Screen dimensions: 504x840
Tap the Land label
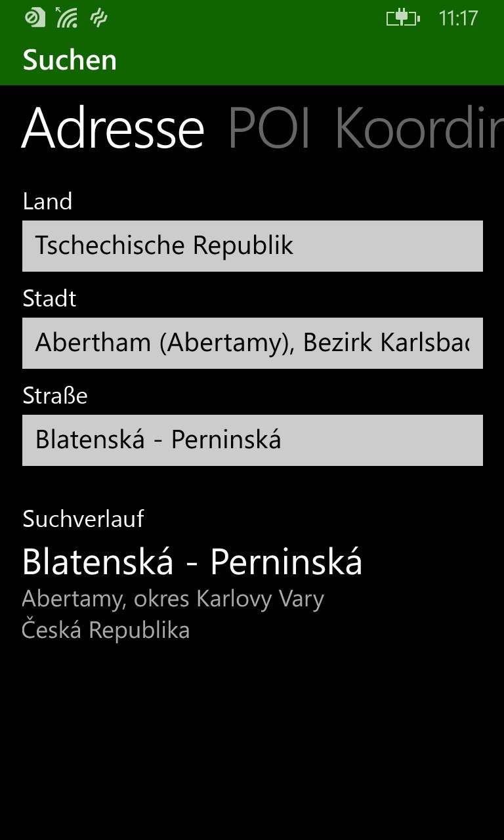47,201
